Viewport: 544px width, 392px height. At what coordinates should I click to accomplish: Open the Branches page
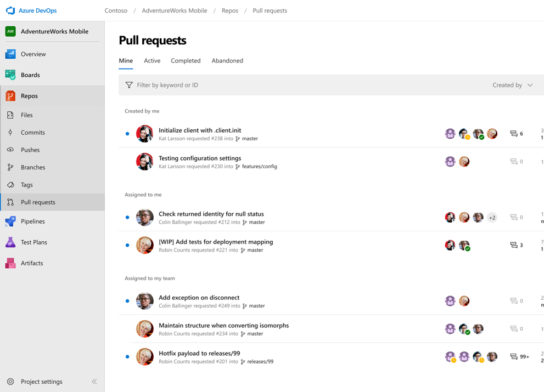pos(34,167)
